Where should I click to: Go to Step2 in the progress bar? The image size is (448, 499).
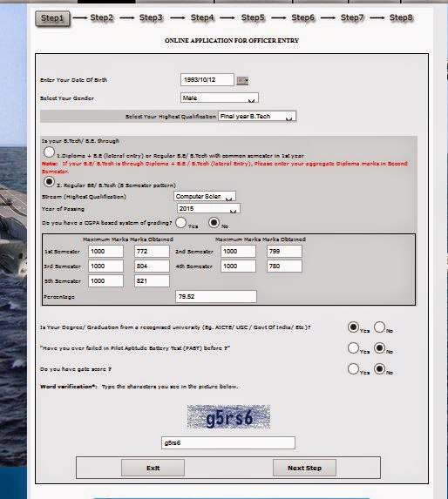tap(102, 17)
